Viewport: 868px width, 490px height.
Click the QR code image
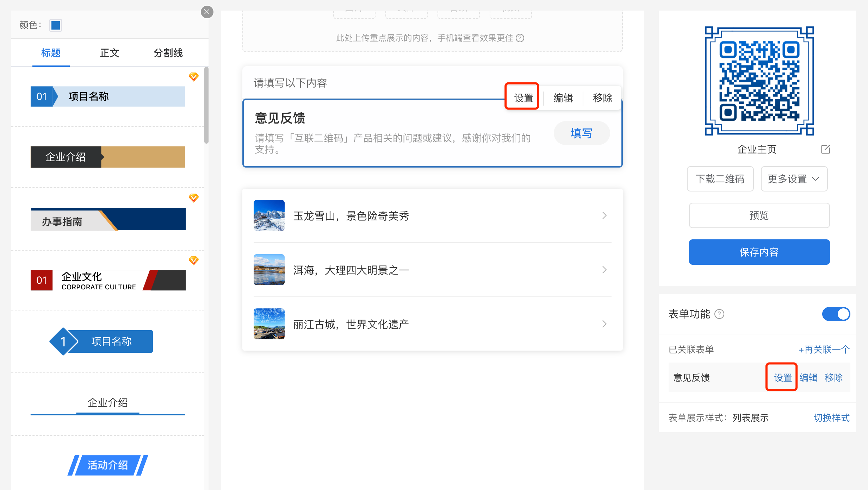(759, 81)
